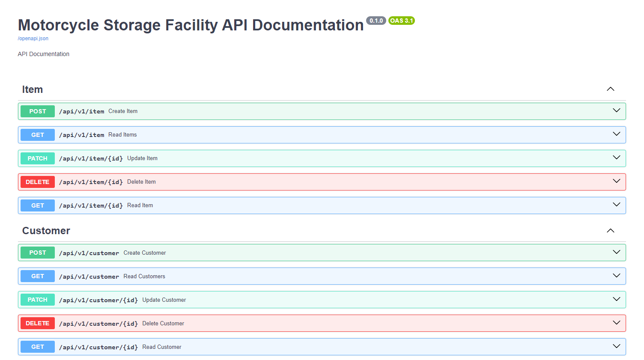Click the Item section heading
Viewport: 644px width, 360px height.
coord(33,89)
